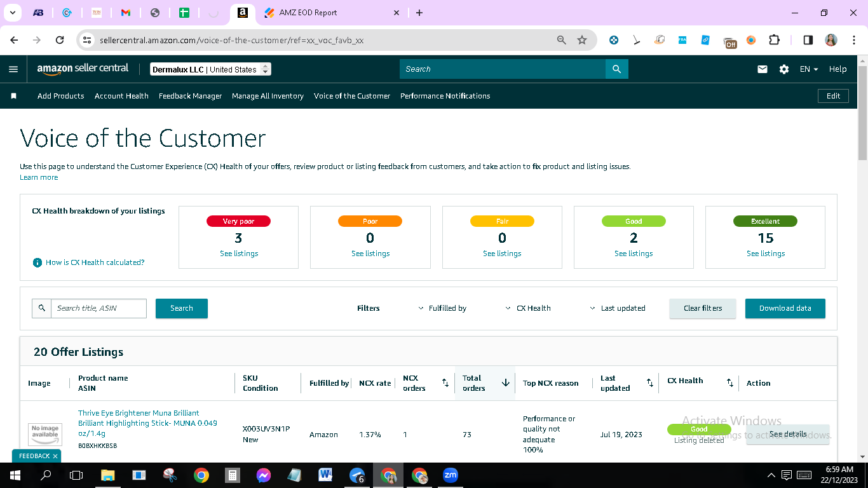Viewport: 868px width, 488px height.
Task: Click the Search button next to title field
Action: click(182, 308)
